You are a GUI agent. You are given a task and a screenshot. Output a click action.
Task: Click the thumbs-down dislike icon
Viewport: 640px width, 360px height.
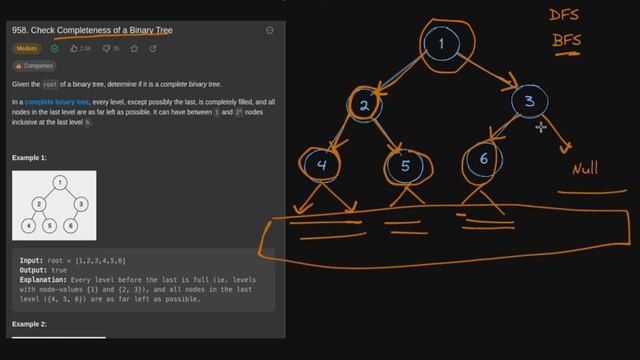[x=107, y=49]
